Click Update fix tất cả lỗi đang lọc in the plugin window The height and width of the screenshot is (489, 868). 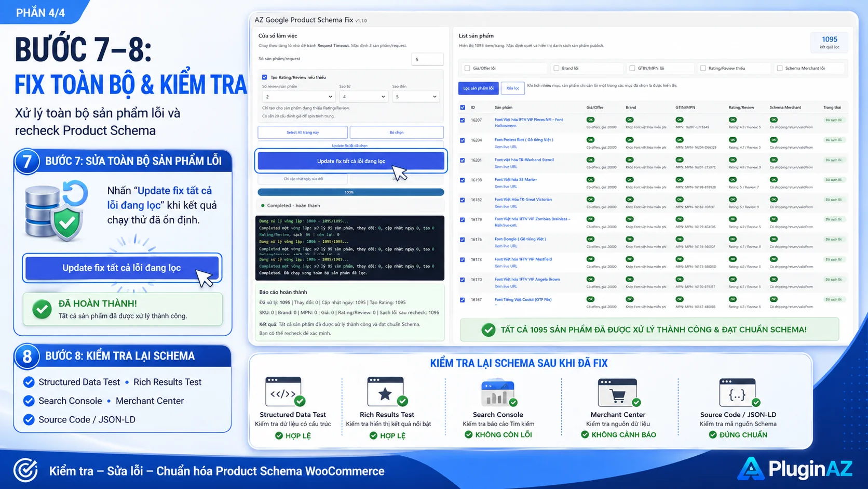pos(351,161)
